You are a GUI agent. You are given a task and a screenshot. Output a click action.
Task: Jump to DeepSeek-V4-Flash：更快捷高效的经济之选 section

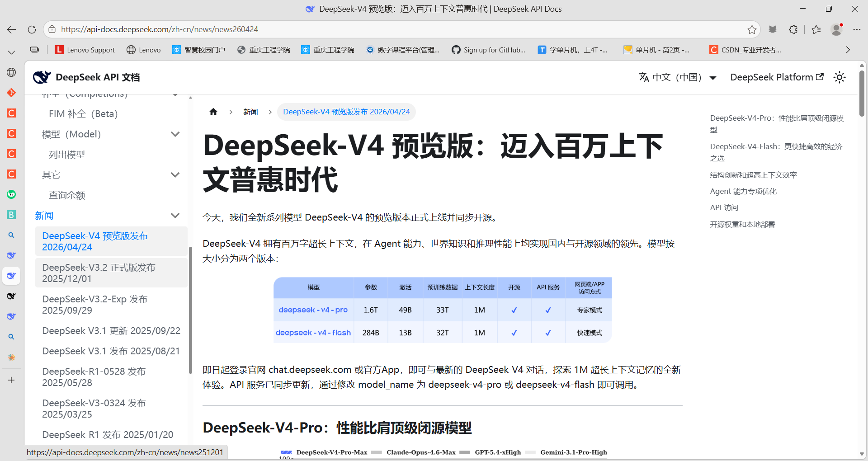click(776, 152)
